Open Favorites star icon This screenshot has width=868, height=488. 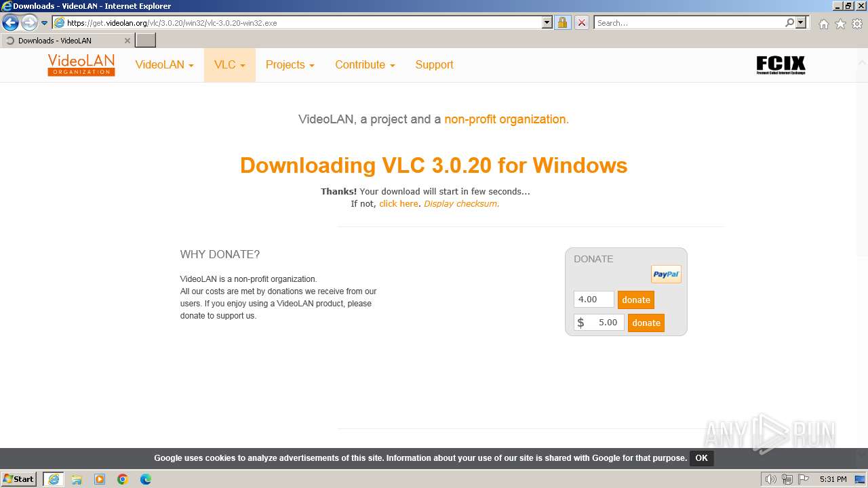point(840,24)
